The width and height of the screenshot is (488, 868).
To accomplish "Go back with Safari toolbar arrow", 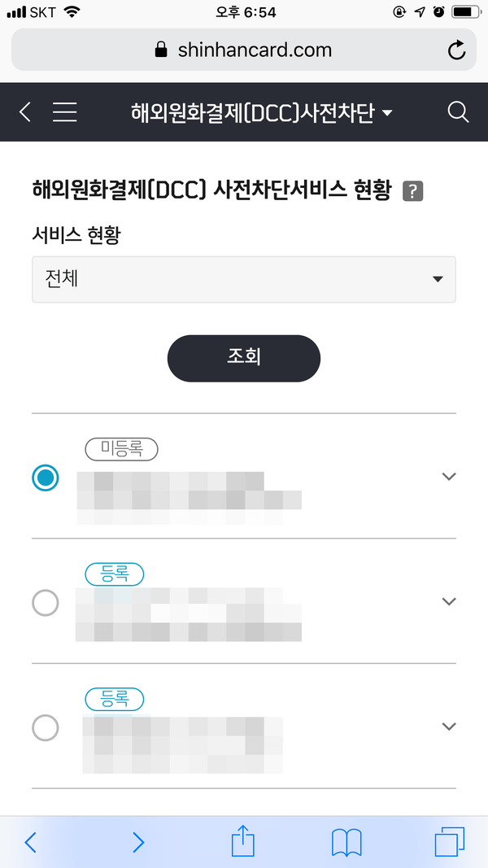I will point(31,842).
